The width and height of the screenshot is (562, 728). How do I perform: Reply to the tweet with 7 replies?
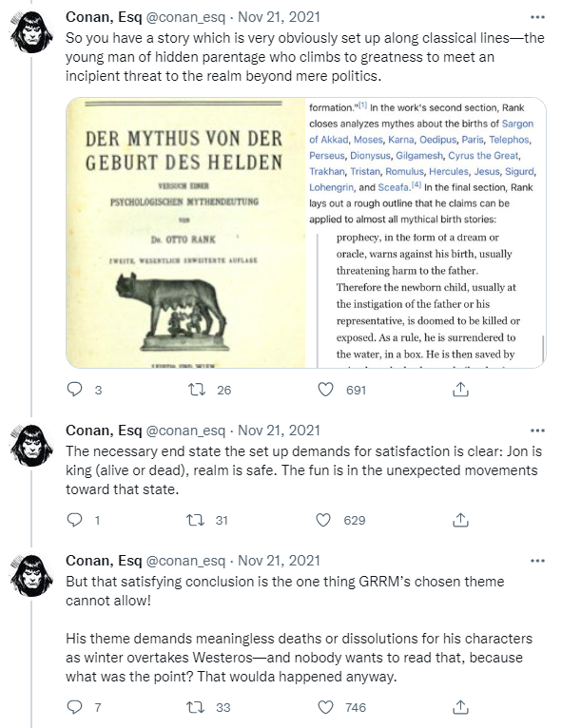click(x=75, y=707)
